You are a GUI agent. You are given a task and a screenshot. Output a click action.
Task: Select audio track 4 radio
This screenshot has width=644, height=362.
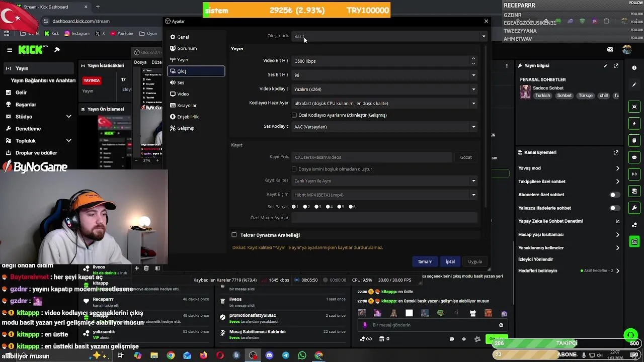[x=328, y=207]
